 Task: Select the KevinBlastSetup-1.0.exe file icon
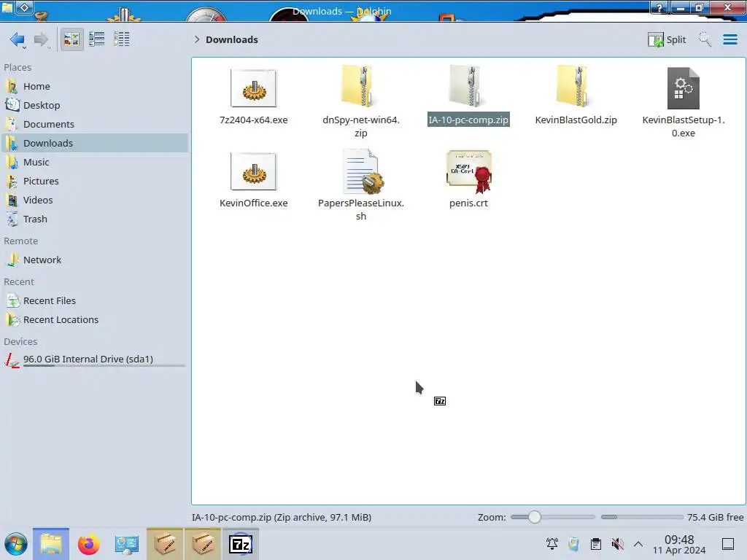point(683,88)
